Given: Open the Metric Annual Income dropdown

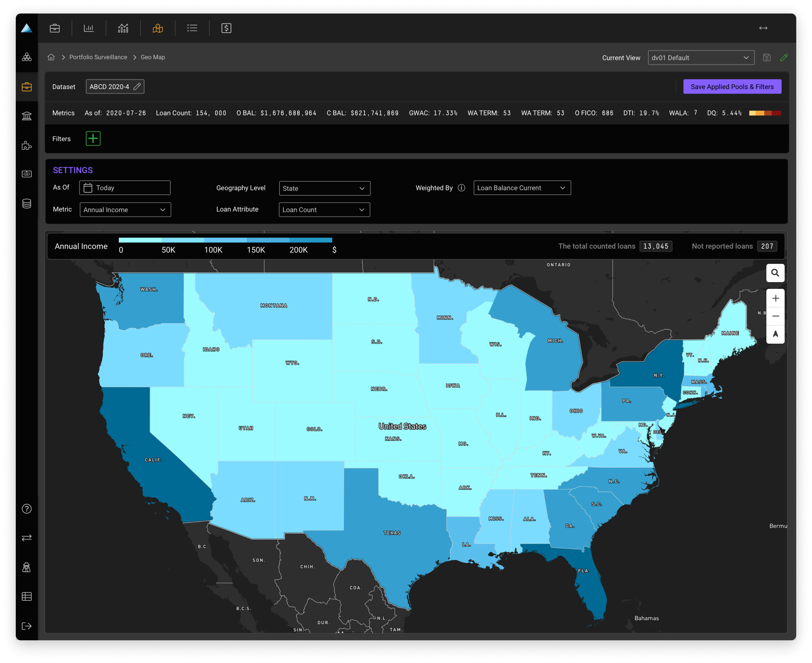Looking at the screenshot, I should [125, 210].
